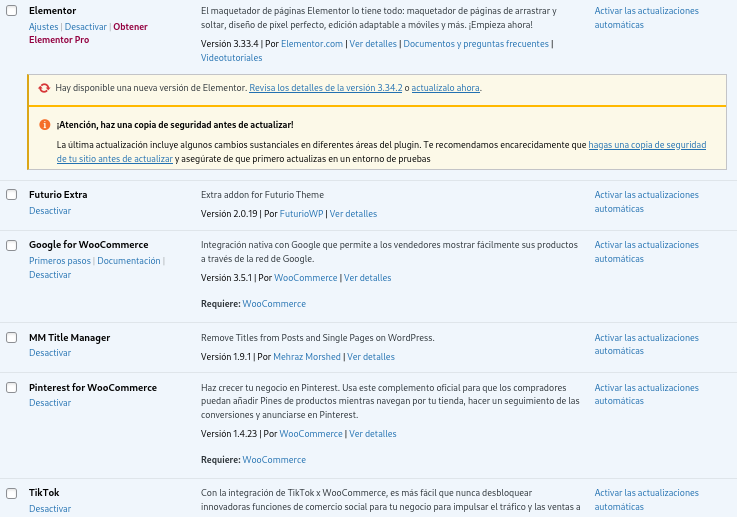View details for MM Title Manager
The image size is (737, 517).
coord(371,357)
